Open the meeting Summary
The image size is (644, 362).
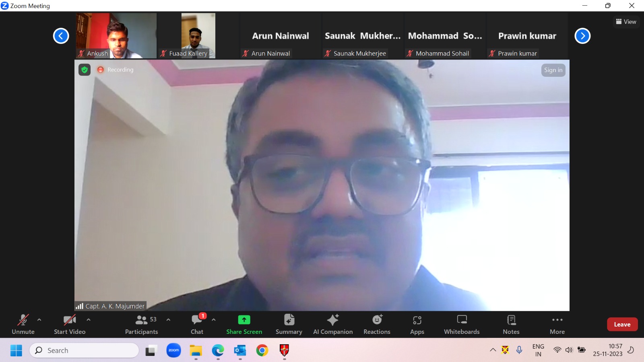(289, 324)
